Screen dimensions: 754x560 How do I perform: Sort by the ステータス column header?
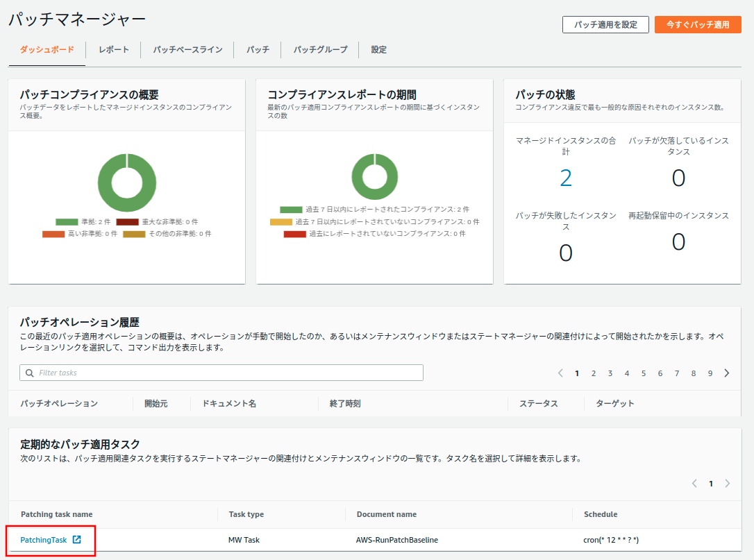(539, 403)
